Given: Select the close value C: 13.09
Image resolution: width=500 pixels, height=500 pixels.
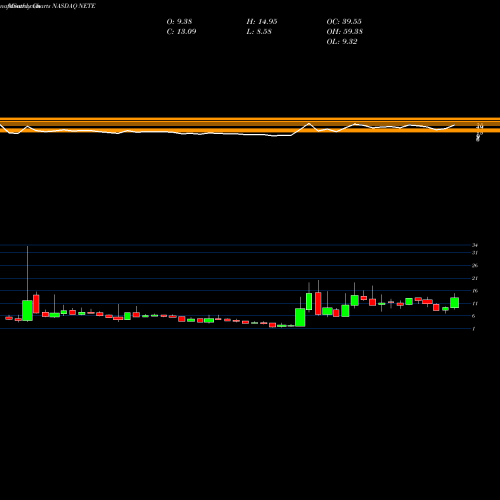Looking at the screenshot, I should tap(181, 32).
